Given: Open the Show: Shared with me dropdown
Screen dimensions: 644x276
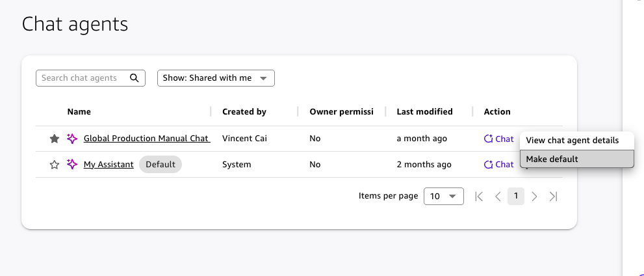Looking at the screenshot, I should coord(216,77).
